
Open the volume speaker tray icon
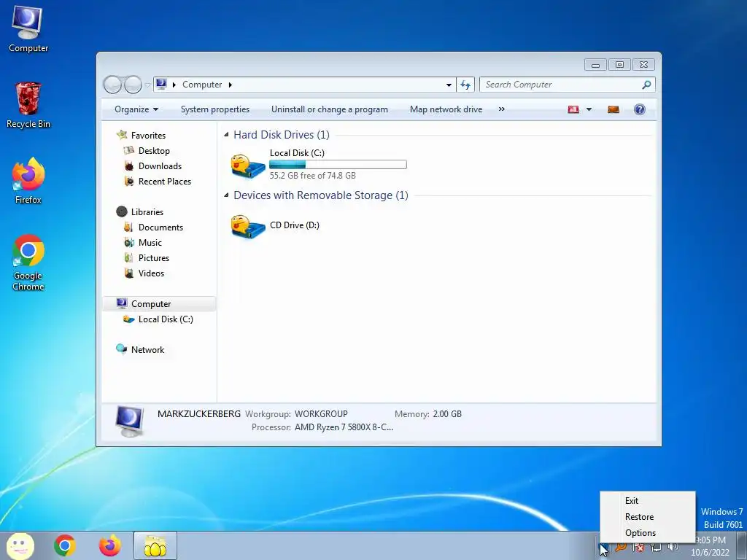click(x=673, y=548)
